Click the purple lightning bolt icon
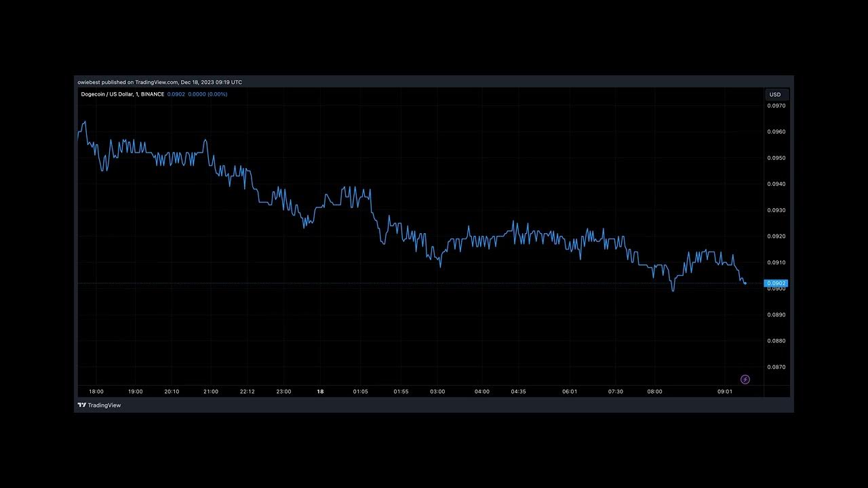 pyautogui.click(x=745, y=380)
